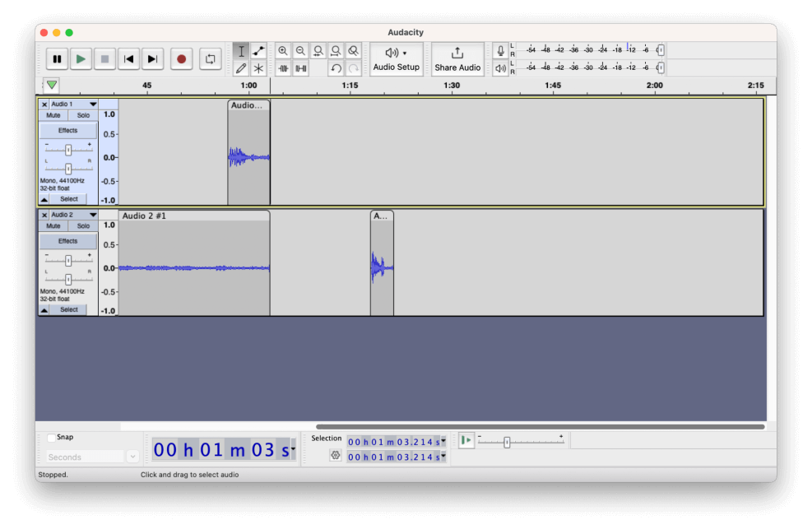This screenshot has width=812, height=529.
Task: Adjust the Audio 2 pan slider
Action: (x=68, y=280)
